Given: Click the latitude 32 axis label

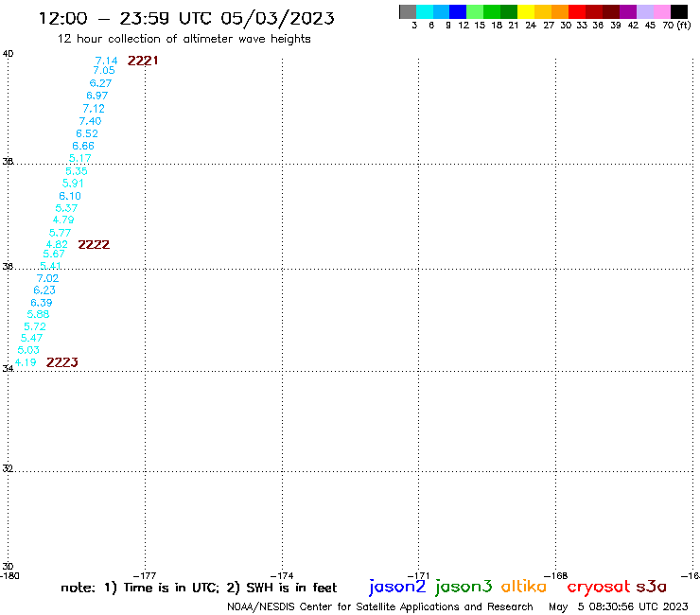Looking at the screenshot, I should pos(8,468).
